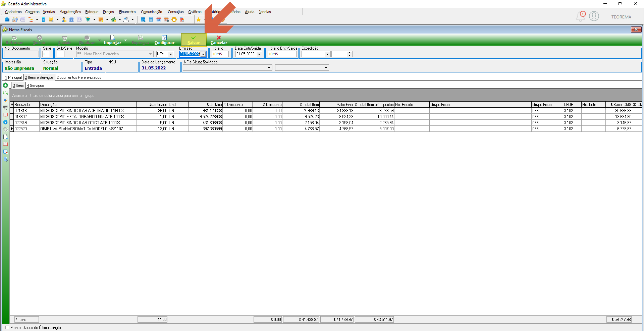Open the Ajuda menu

click(x=250, y=12)
